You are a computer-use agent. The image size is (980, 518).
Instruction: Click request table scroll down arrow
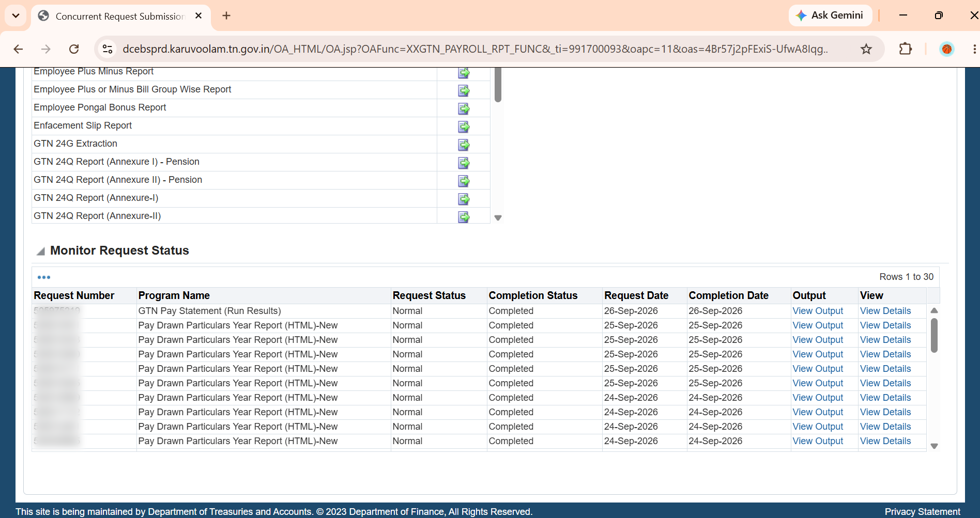coord(934,446)
